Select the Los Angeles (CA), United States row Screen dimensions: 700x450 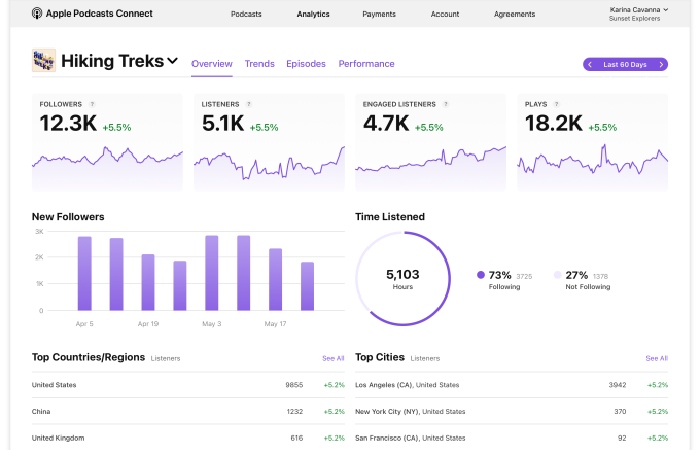(512, 385)
